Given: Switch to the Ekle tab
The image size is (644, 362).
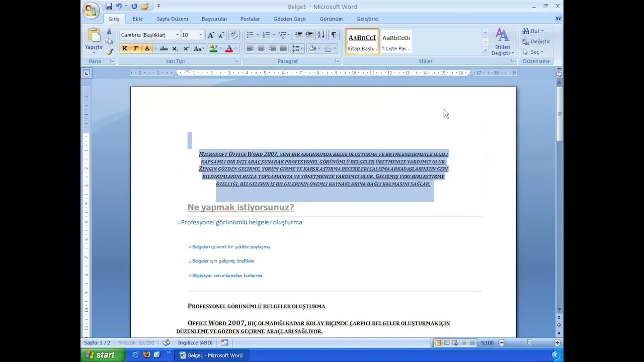Looking at the screenshot, I should pos(138,19).
